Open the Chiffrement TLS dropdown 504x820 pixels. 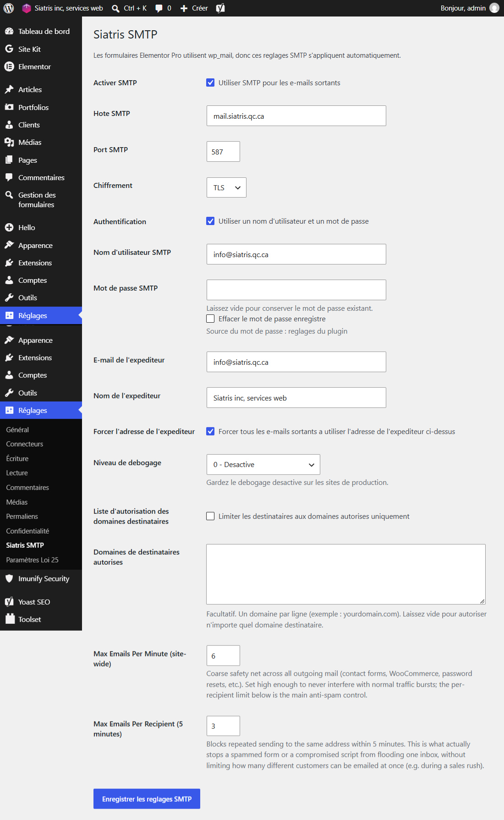click(226, 187)
